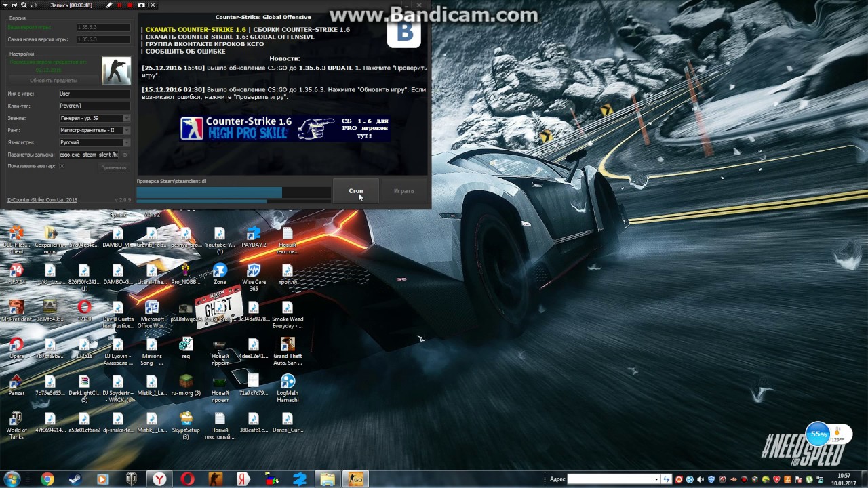Select the 12119 Opera desktop file
The image size is (868, 488).
coord(84,311)
